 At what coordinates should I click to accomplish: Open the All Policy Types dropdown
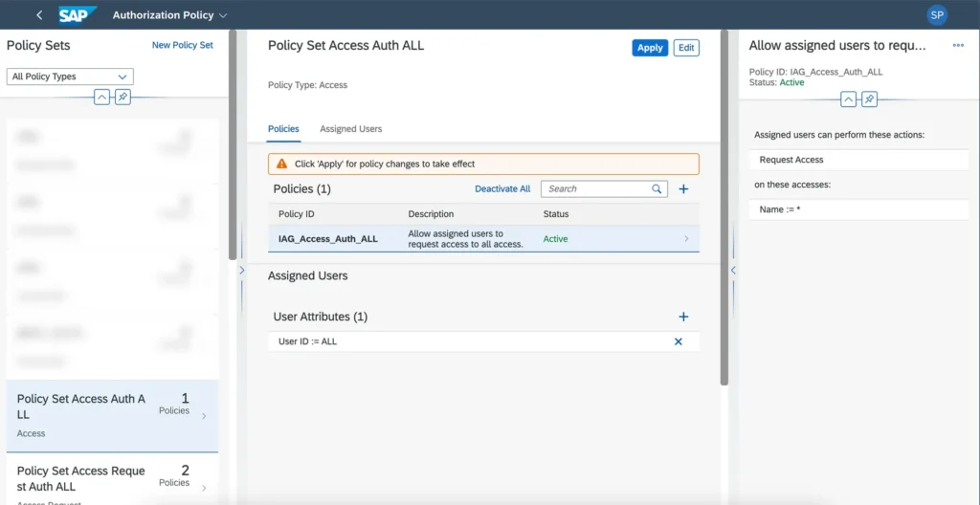point(71,77)
